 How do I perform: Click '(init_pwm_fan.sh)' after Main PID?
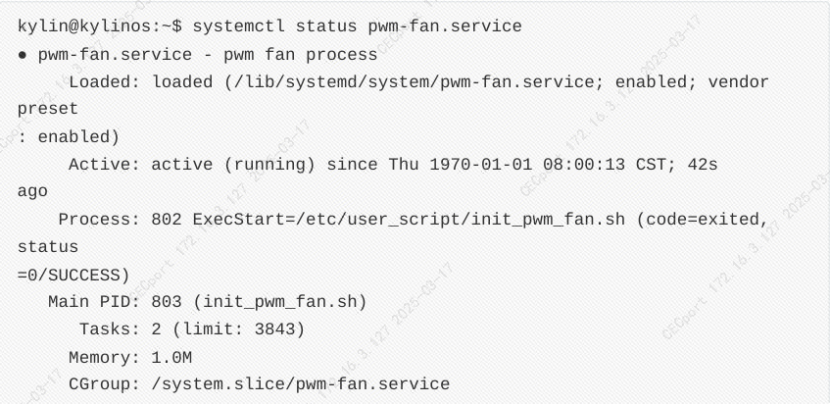pyautogui.click(x=280, y=302)
